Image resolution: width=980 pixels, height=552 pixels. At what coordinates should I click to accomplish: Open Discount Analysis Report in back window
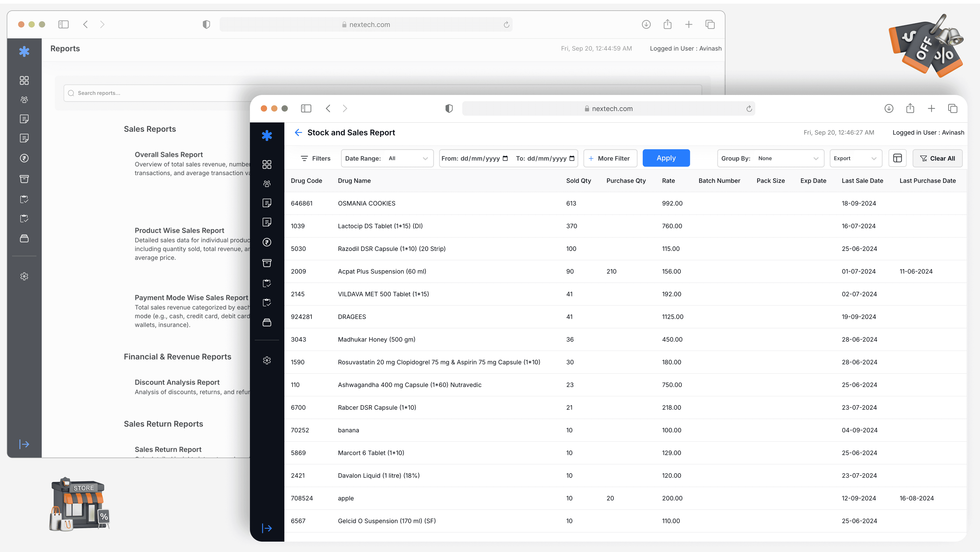pyautogui.click(x=177, y=382)
